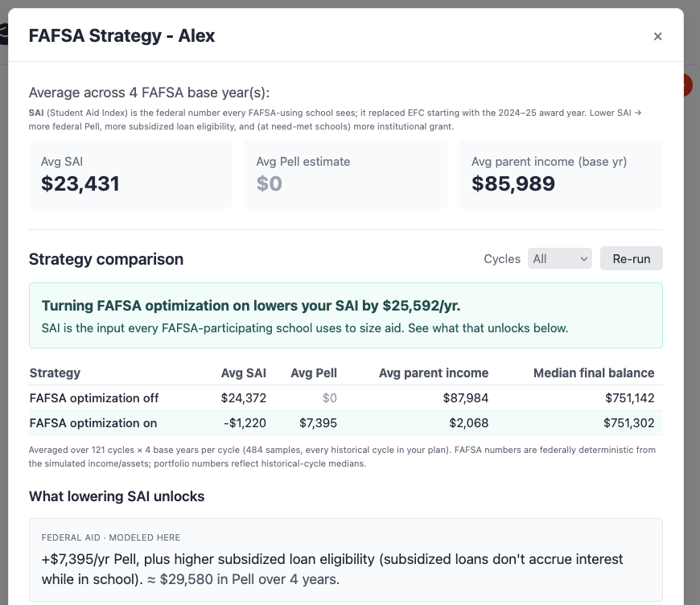This screenshot has height=605, width=700.
Task: Click the $2,068 parent income cell
Action: pos(469,423)
